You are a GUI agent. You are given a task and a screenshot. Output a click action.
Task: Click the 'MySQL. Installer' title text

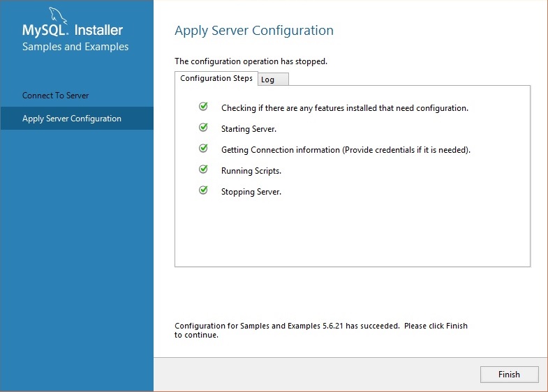pyautogui.click(x=73, y=30)
